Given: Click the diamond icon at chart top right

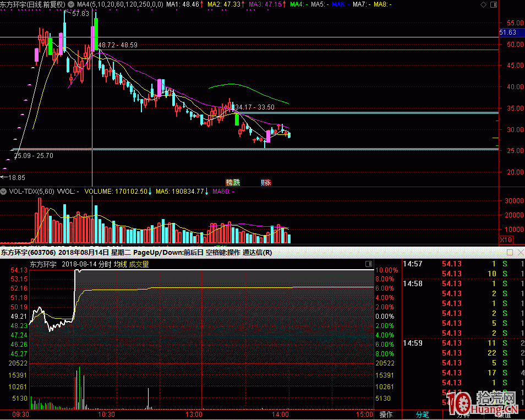Looking at the screenshot, I should [x=483, y=4].
